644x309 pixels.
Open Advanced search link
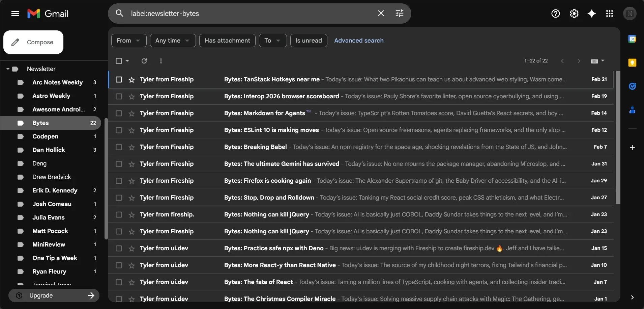coord(359,41)
